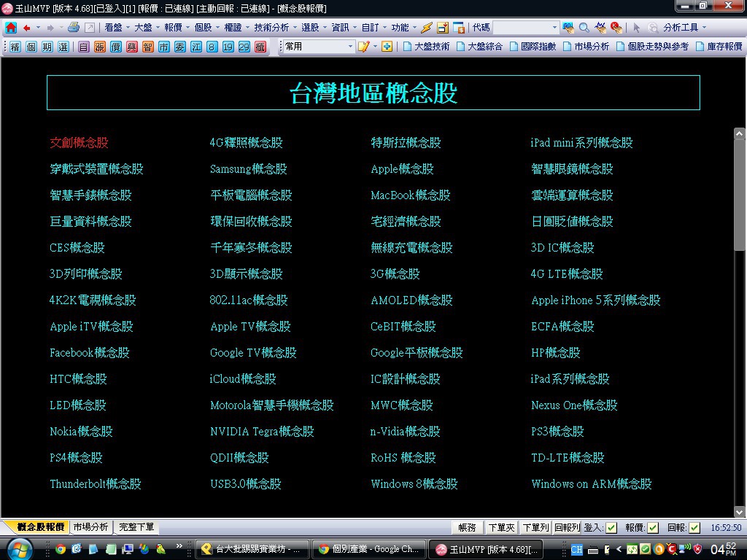The image size is (747, 560).
Task: Click the 代碼 code input field
Action: click(522, 28)
